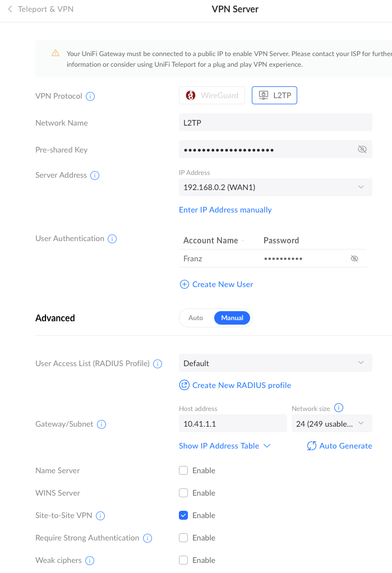The width and height of the screenshot is (392, 573).
Task: Enable the Name Server checkbox
Action: (x=183, y=470)
